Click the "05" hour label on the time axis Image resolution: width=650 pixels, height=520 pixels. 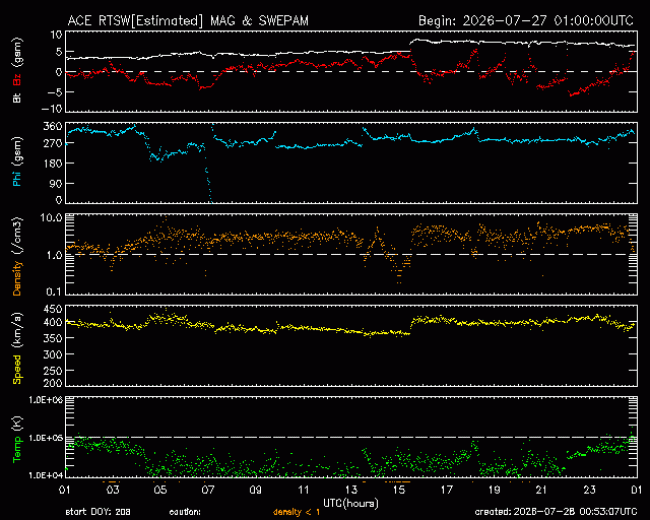(x=160, y=490)
